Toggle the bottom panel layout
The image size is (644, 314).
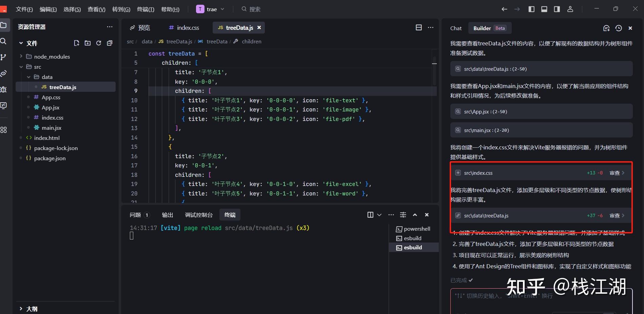point(544,9)
